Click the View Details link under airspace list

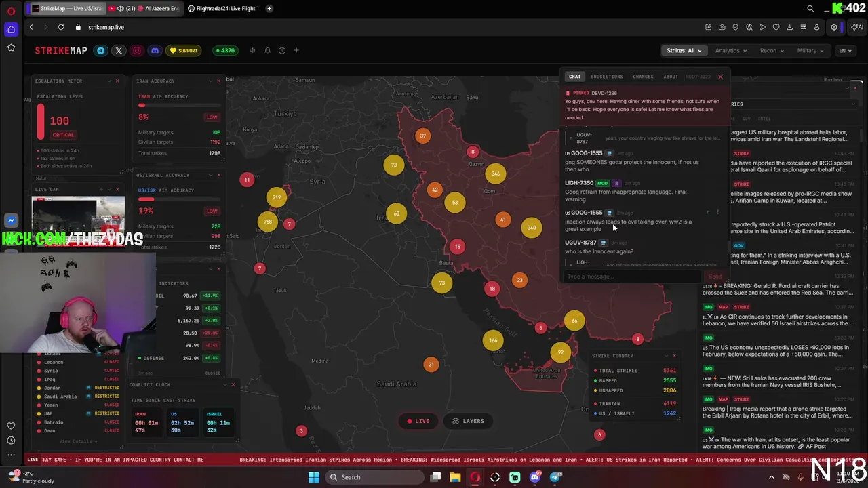click(x=78, y=441)
